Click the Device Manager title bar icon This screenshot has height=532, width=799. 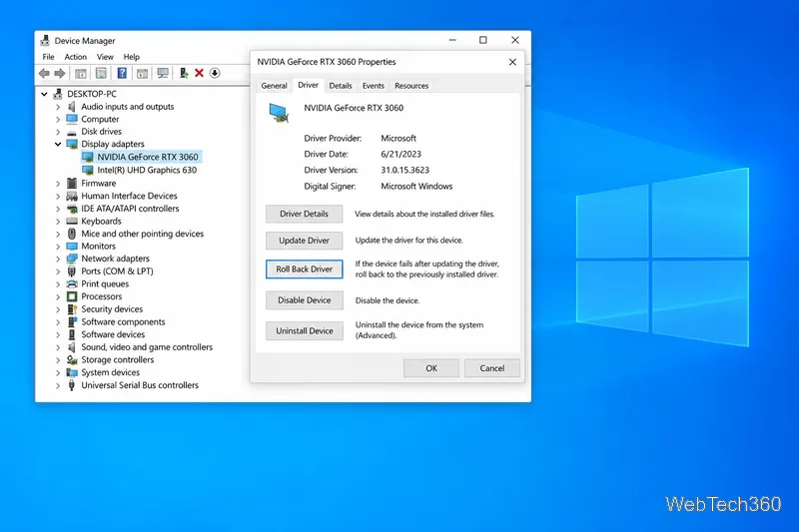45,40
